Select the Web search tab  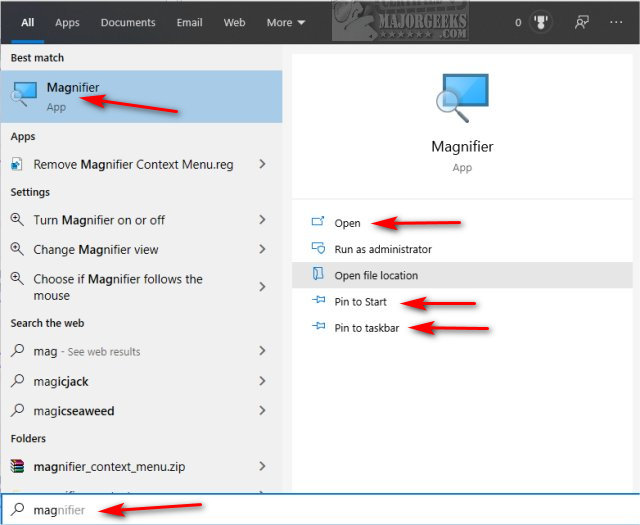point(234,22)
